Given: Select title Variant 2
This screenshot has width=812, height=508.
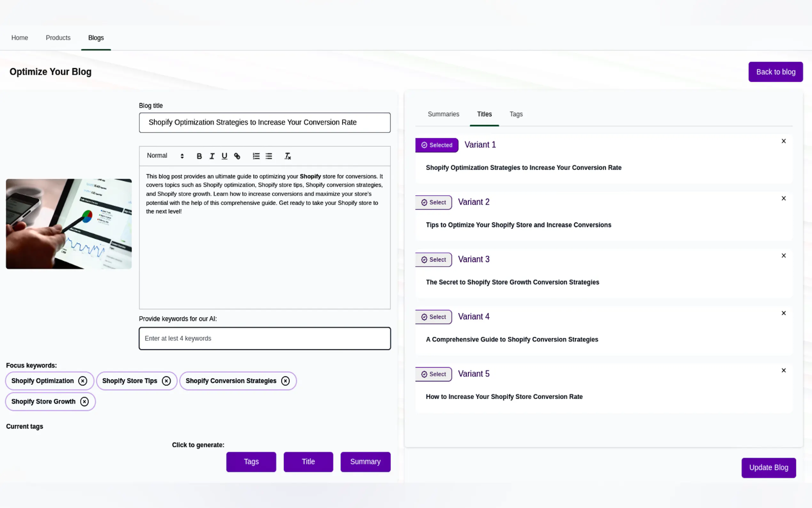Looking at the screenshot, I should coord(433,202).
